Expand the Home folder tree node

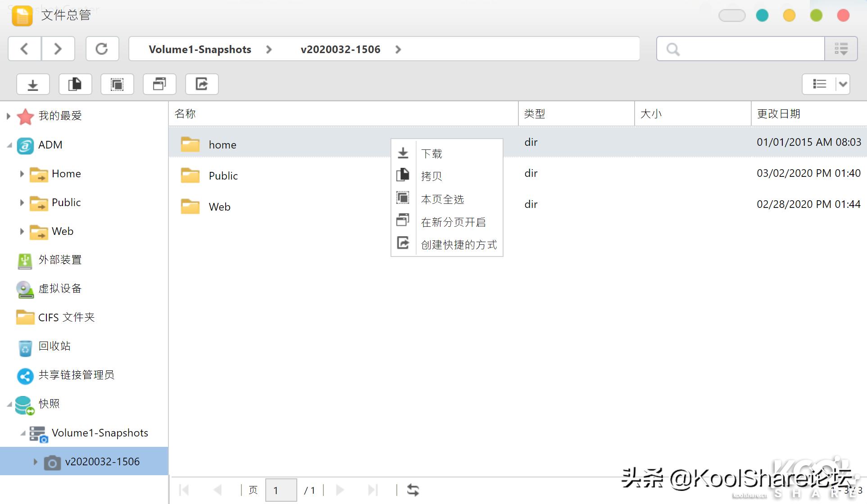21,174
